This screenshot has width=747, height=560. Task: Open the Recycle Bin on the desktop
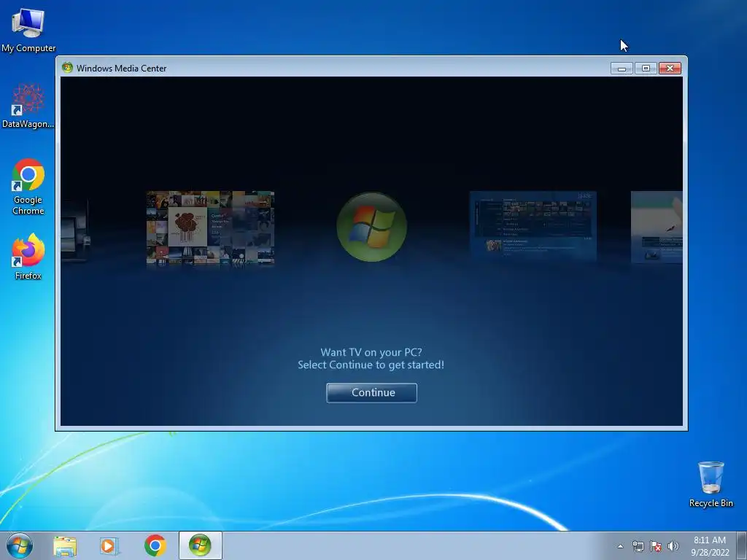[711, 484]
